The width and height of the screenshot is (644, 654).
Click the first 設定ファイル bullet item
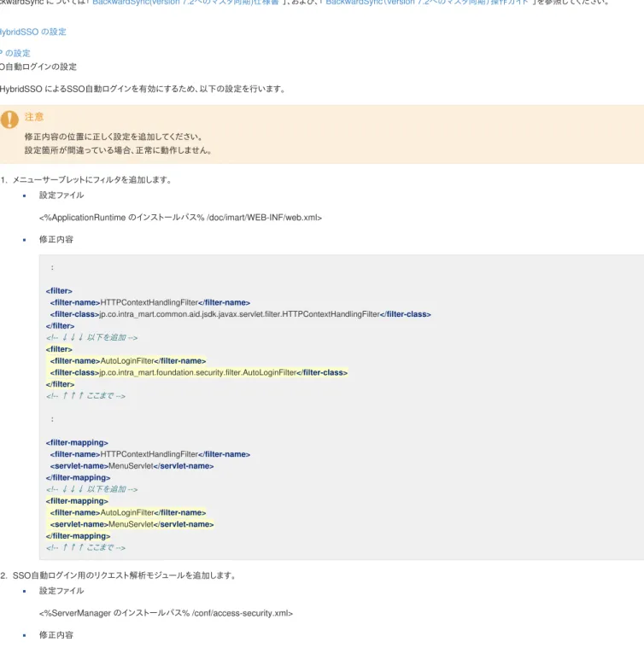tap(61, 196)
